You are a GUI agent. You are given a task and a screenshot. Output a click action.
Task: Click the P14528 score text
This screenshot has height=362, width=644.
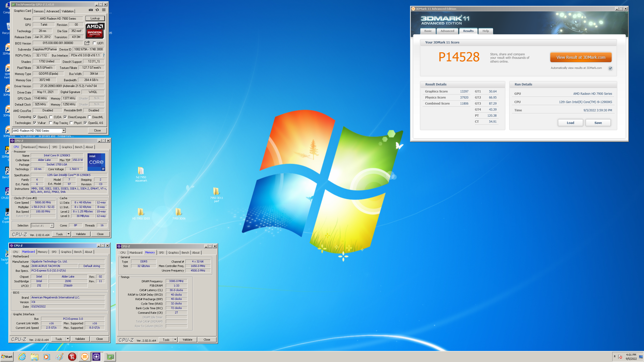point(459,57)
